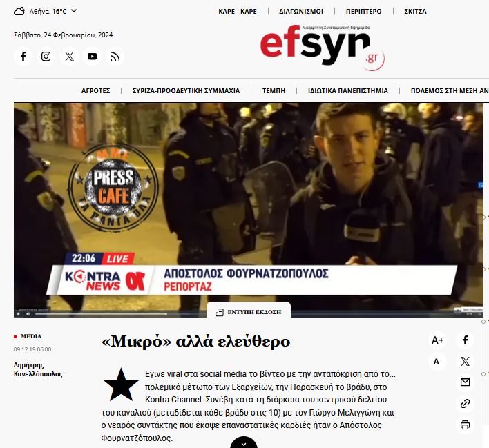Share article by email icon
This screenshot has height=448, width=489.
pos(465,382)
